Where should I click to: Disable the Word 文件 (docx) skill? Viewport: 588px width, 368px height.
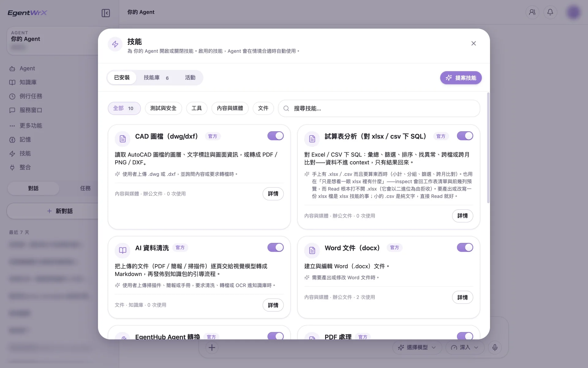tap(465, 247)
